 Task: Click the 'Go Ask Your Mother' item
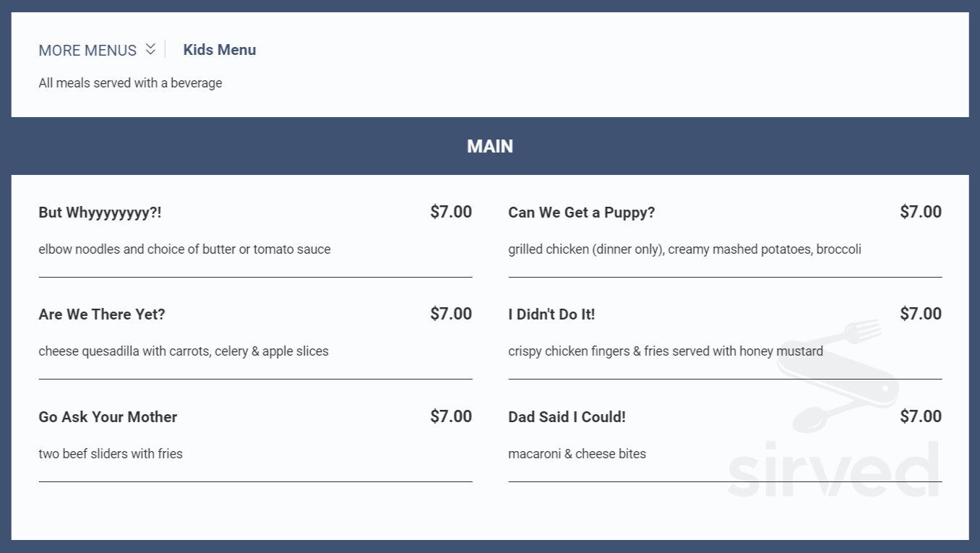pyautogui.click(x=108, y=417)
